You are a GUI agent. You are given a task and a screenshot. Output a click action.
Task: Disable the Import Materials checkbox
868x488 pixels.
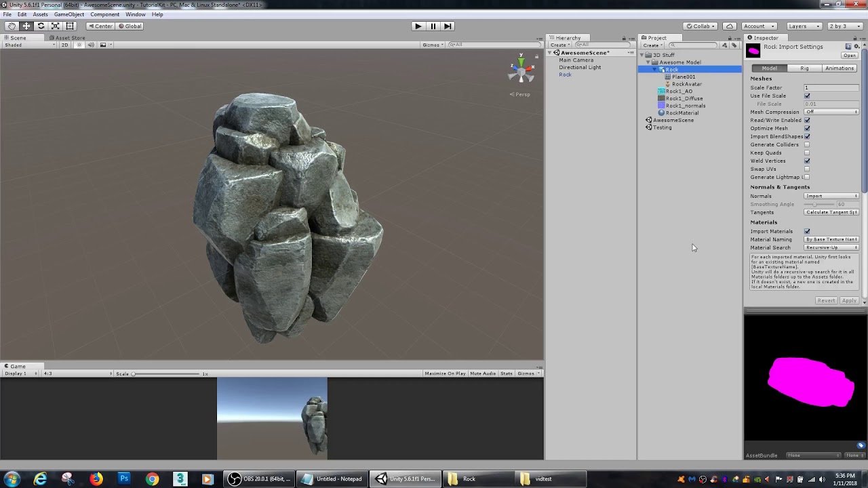pyautogui.click(x=807, y=231)
